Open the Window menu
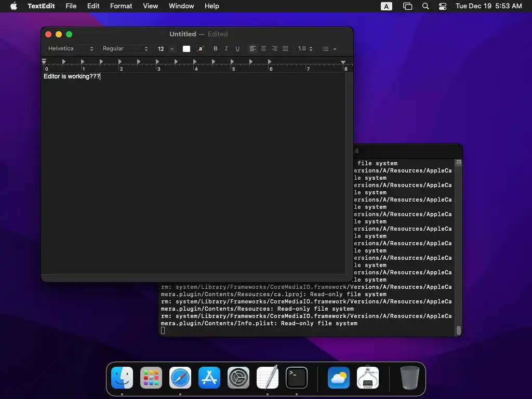 click(181, 6)
